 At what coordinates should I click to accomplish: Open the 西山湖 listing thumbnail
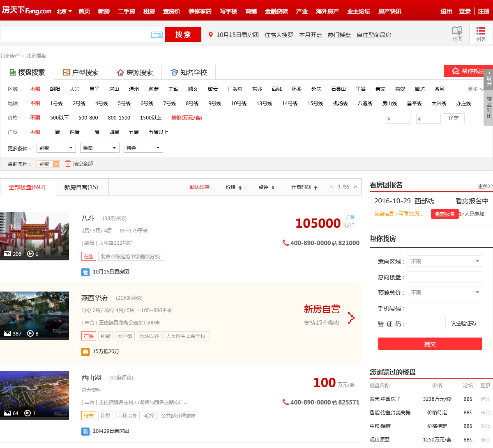click(x=35, y=395)
